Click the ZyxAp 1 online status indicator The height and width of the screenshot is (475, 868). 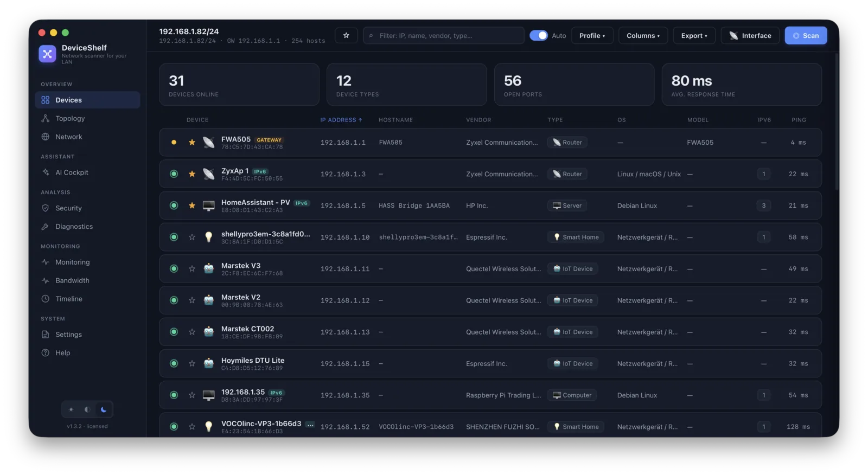click(x=174, y=174)
